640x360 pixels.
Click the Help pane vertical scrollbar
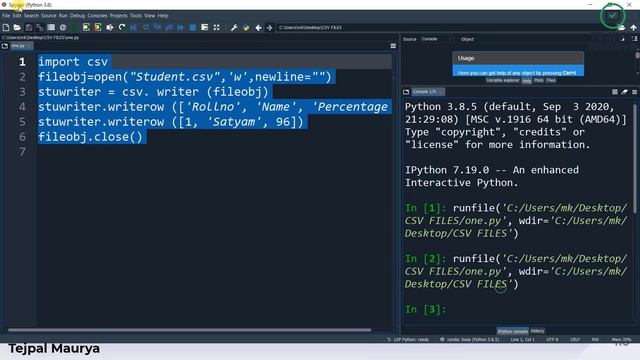point(637,55)
